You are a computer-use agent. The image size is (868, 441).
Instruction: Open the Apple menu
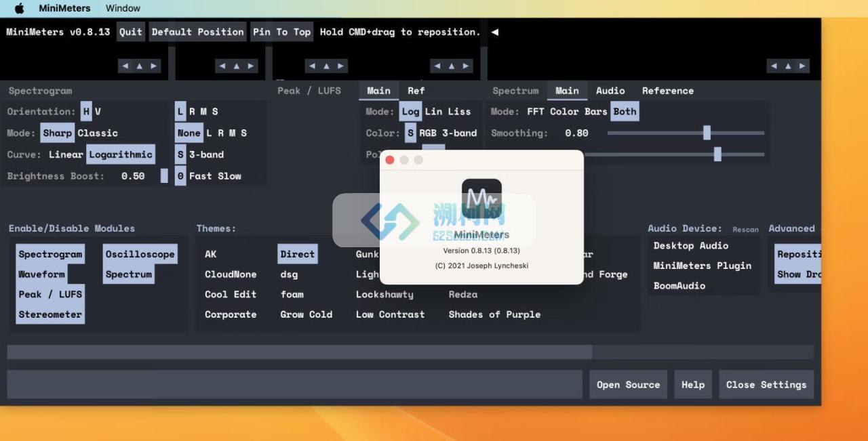coord(19,8)
